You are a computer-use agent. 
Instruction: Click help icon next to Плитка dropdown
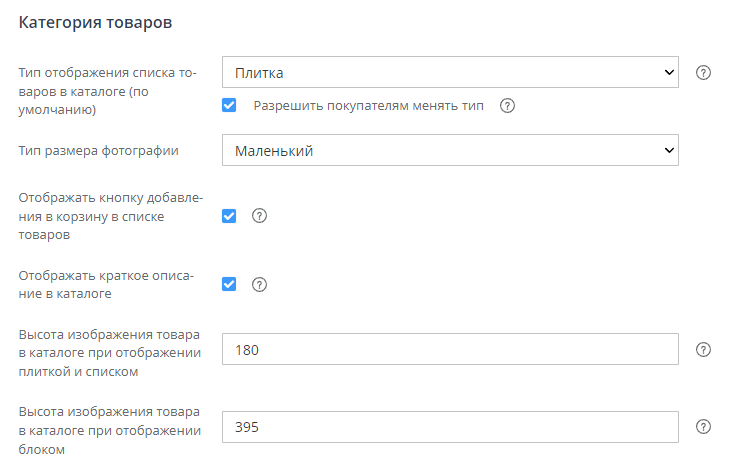703,73
